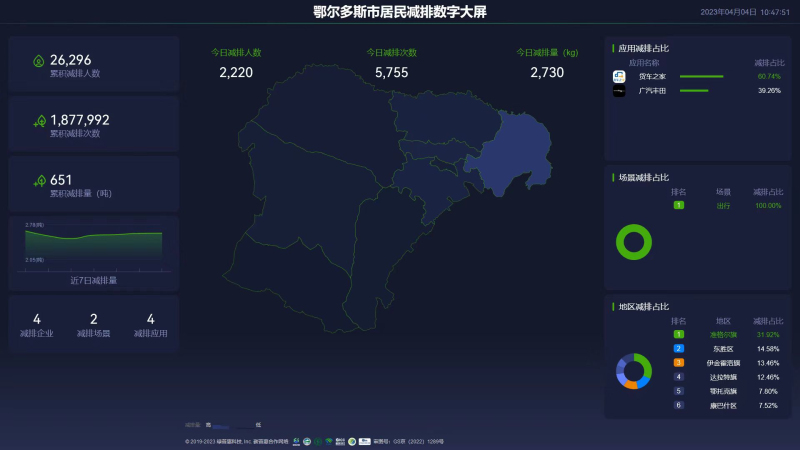Select orange rank 3 badge for 伊金霍洛旗
Viewport: 800px width, 450px height.
679,362
